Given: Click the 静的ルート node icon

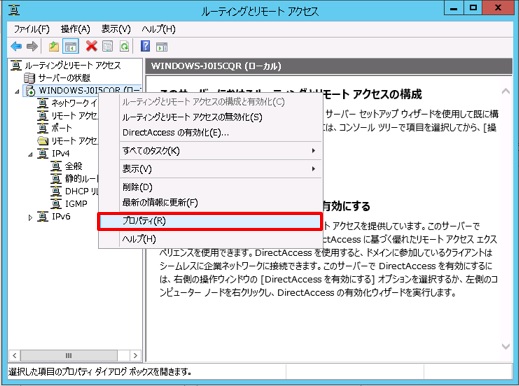Looking at the screenshot, I should (x=56, y=178).
